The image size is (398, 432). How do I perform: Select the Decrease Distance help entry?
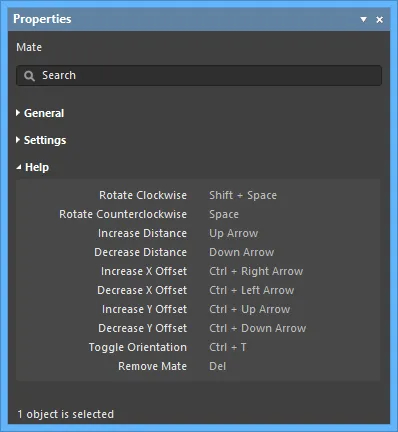(140, 252)
